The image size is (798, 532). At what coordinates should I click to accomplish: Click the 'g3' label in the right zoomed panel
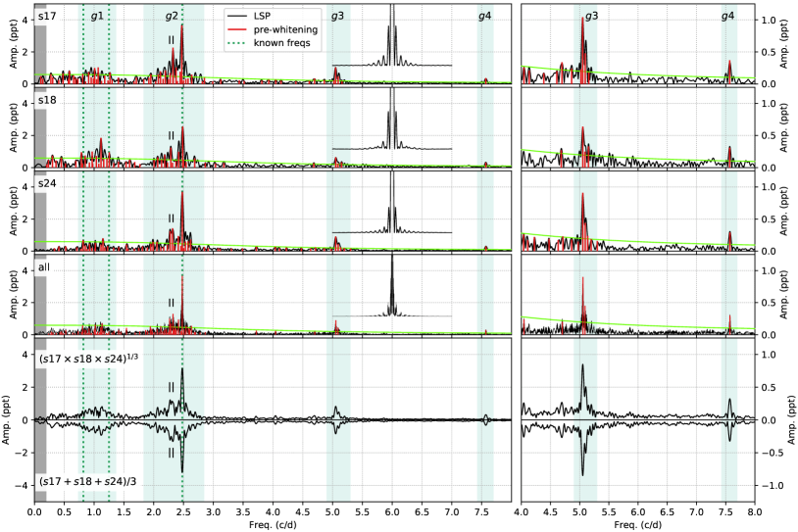pyautogui.click(x=591, y=17)
